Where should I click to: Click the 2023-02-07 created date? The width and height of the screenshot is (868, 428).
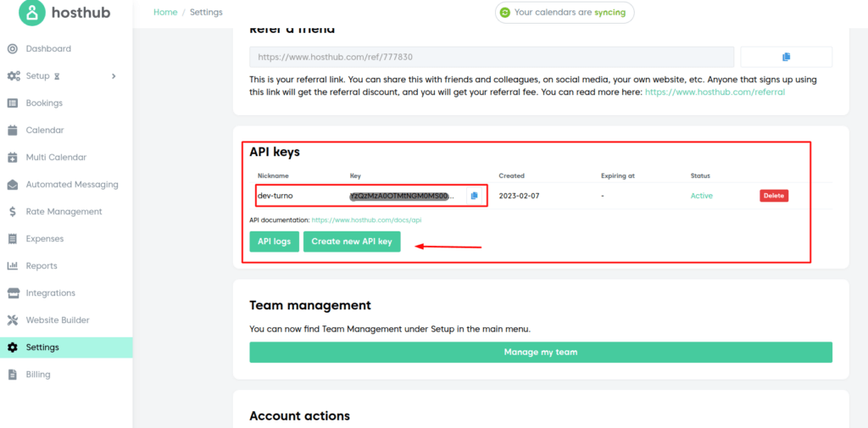tap(518, 196)
